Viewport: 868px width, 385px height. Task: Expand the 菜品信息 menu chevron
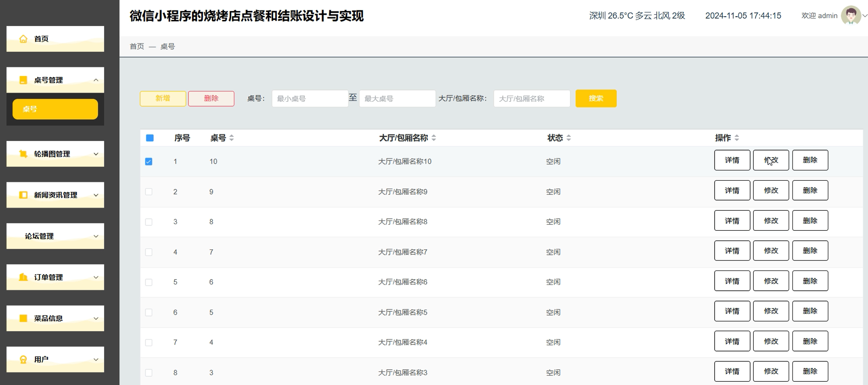(x=96, y=318)
